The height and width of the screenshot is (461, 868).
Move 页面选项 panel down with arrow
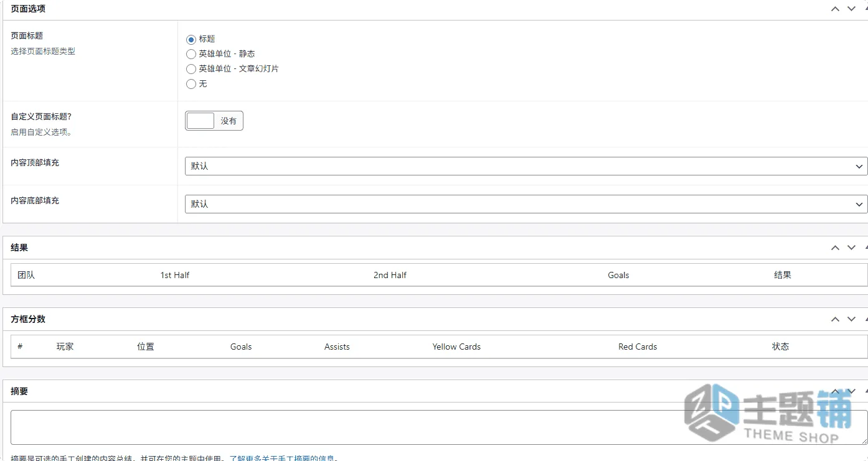tap(851, 9)
